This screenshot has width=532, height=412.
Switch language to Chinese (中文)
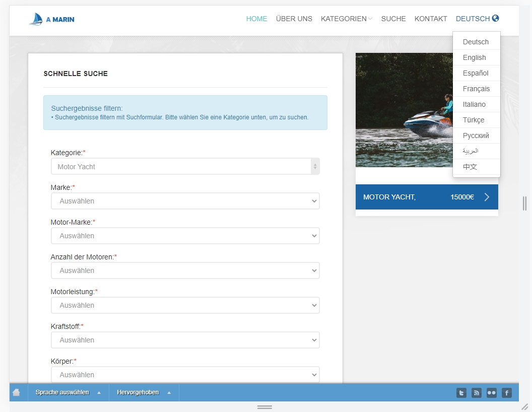pyautogui.click(x=477, y=167)
